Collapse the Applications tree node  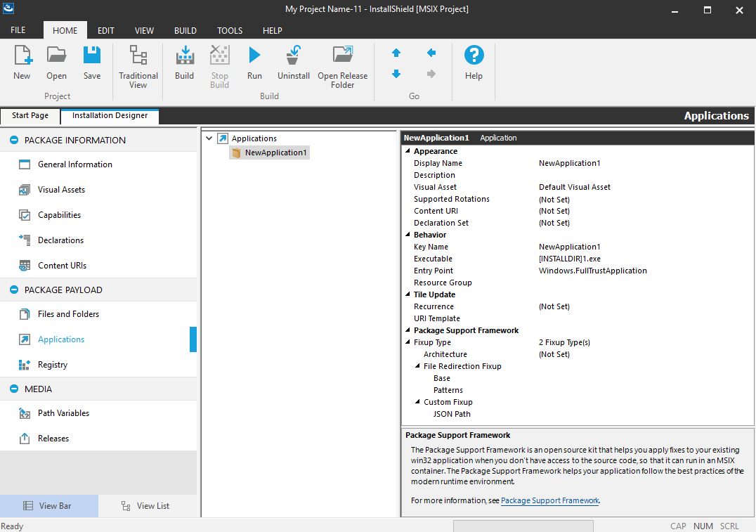(x=209, y=138)
